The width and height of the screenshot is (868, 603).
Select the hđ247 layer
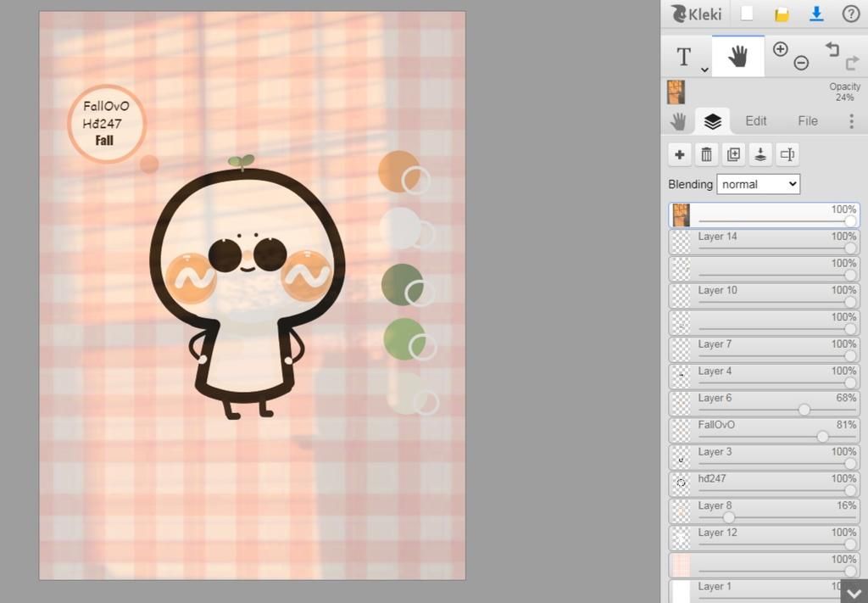click(x=764, y=484)
